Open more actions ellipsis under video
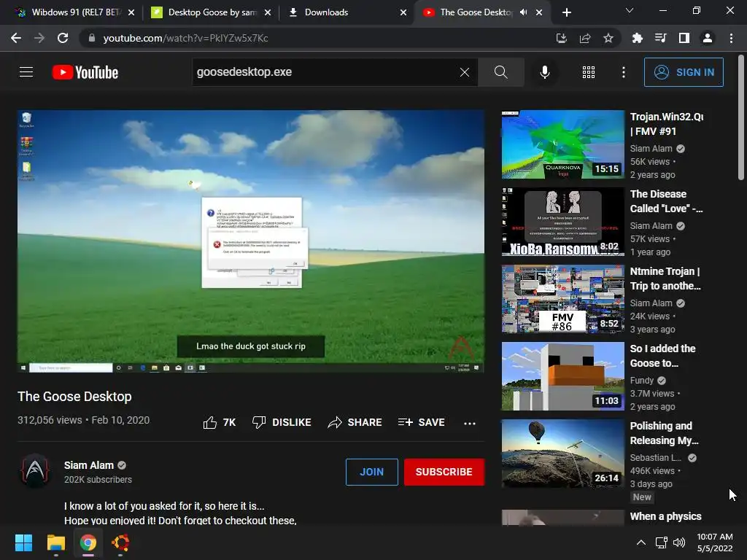Screen dimensions: 747x560 [470, 423]
